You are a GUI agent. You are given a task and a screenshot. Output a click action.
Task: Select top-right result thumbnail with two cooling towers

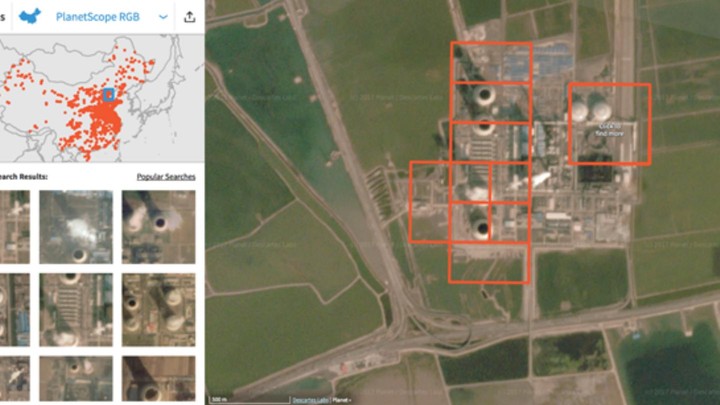pyautogui.click(x=158, y=227)
